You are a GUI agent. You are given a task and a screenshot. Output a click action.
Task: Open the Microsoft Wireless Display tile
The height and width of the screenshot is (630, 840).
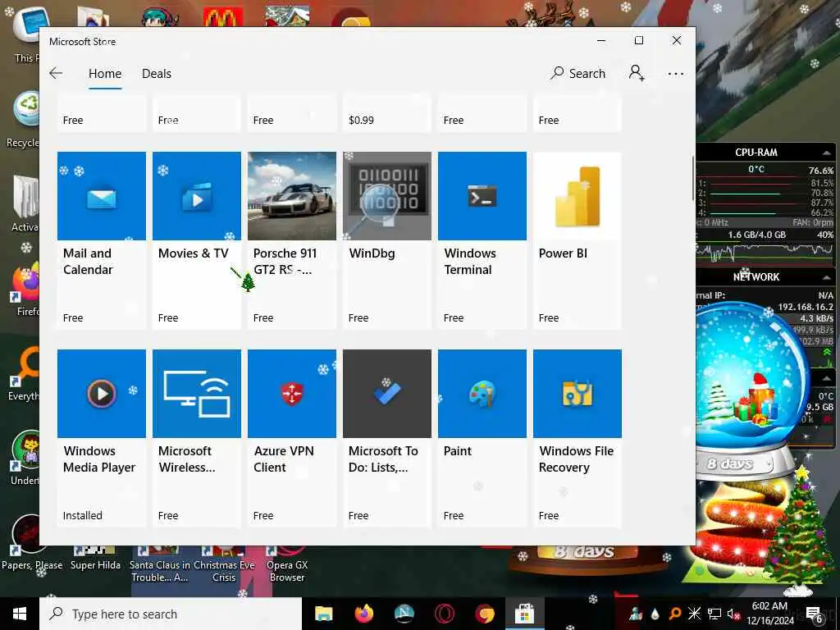pyautogui.click(x=197, y=438)
